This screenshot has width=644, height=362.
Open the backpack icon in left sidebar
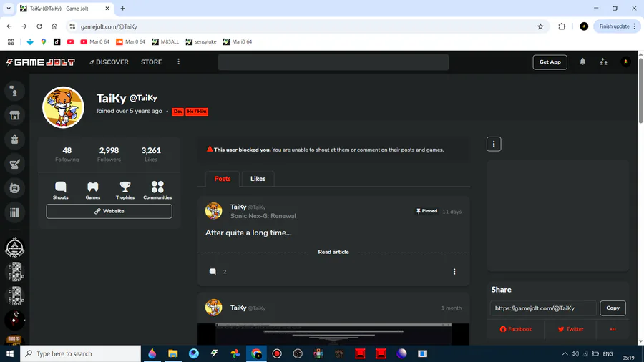coord(14,140)
